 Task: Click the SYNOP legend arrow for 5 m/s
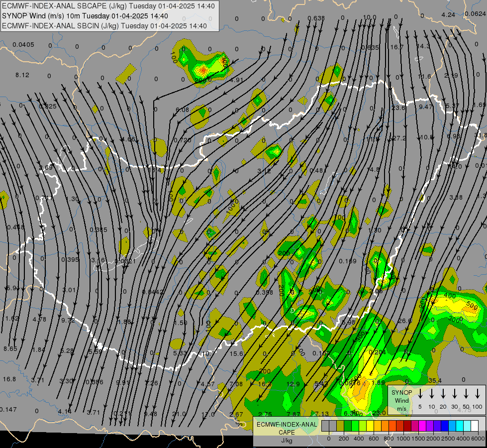point(420,394)
